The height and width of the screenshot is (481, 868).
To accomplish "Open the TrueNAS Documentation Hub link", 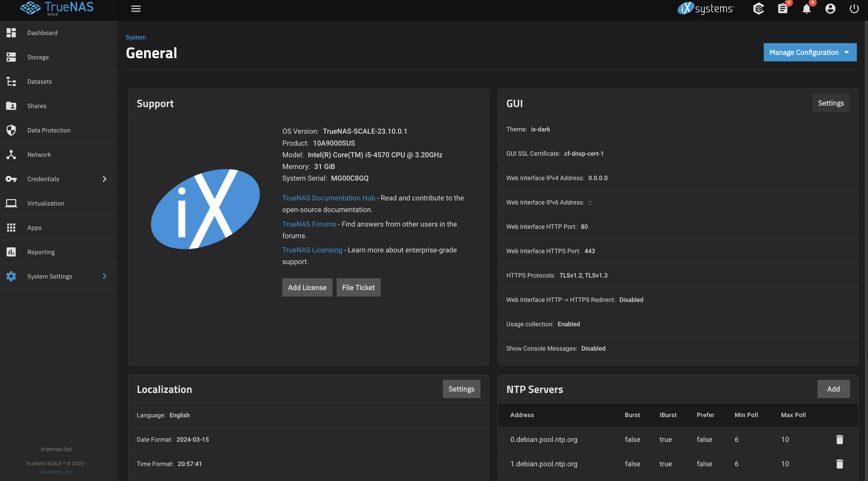I will click(328, 198).
